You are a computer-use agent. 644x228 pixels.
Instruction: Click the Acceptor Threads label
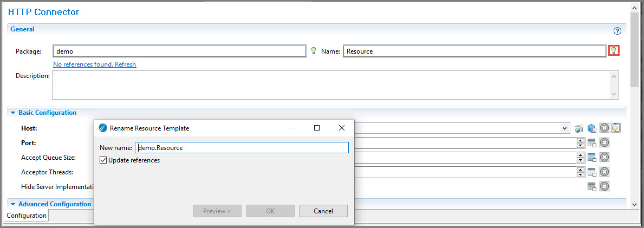(47, 172)
